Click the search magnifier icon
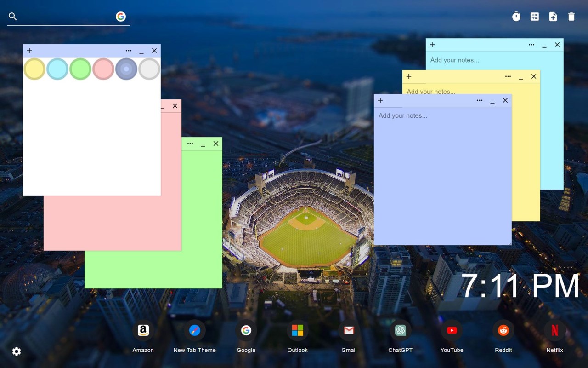The width and height of the screenshot is (588, 368). pos(13,17)
